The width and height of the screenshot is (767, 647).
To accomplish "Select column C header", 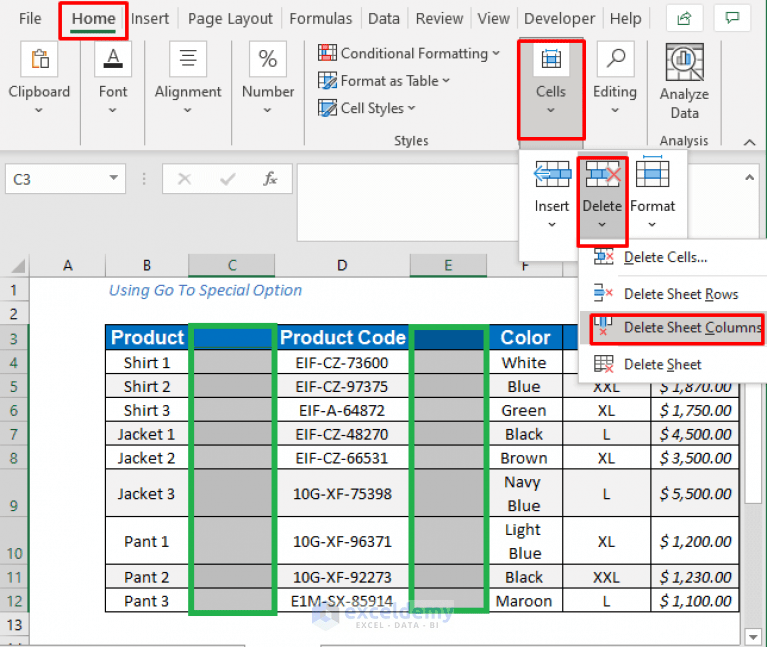I will point(232,266).
